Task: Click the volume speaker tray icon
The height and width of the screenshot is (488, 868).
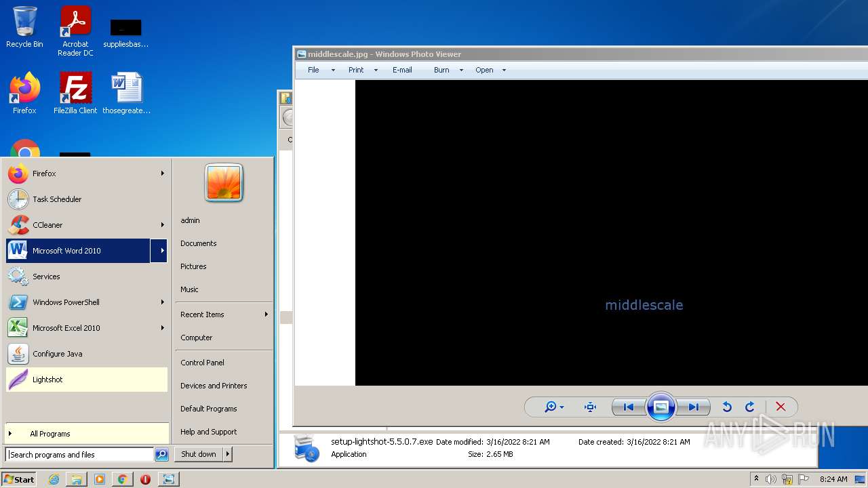Action: (771, 479)
